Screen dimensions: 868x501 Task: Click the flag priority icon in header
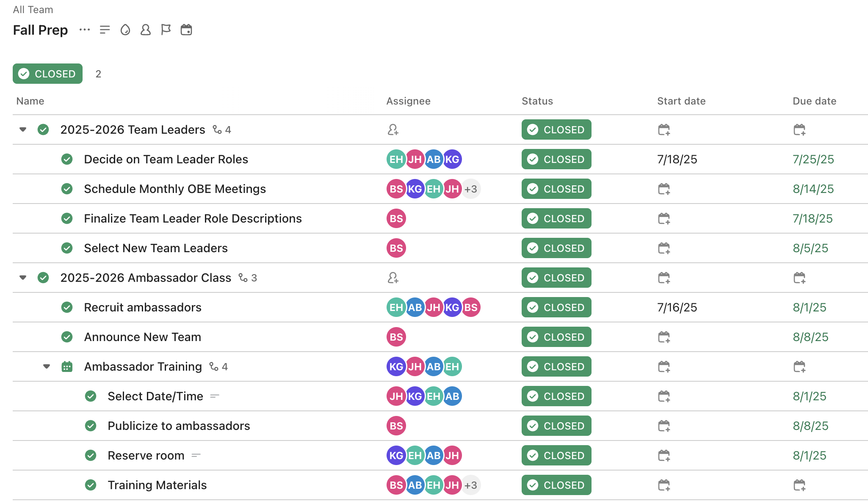(166, 30)
